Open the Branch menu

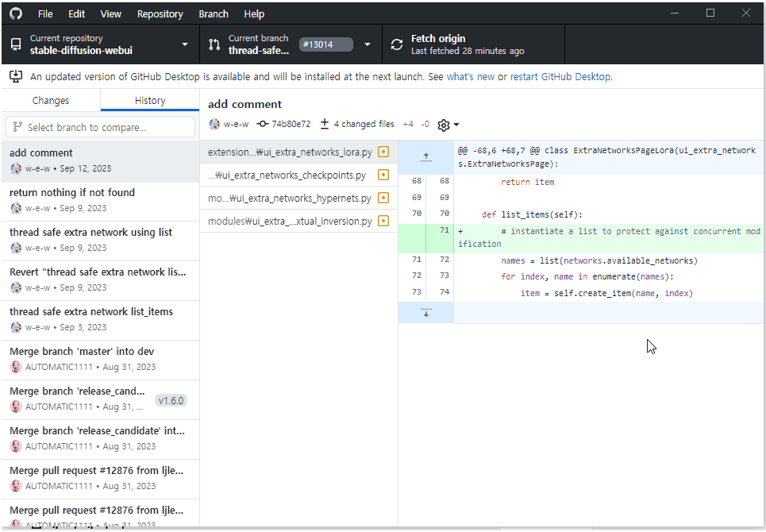click(214, 14)
